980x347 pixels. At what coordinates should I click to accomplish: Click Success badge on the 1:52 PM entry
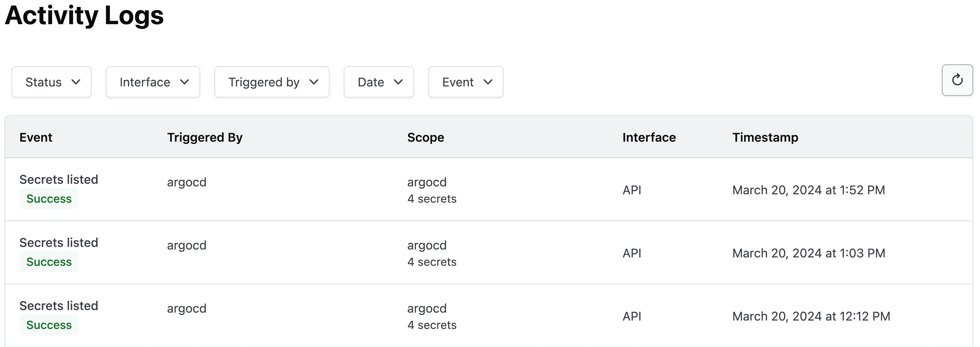pos(49,199)
